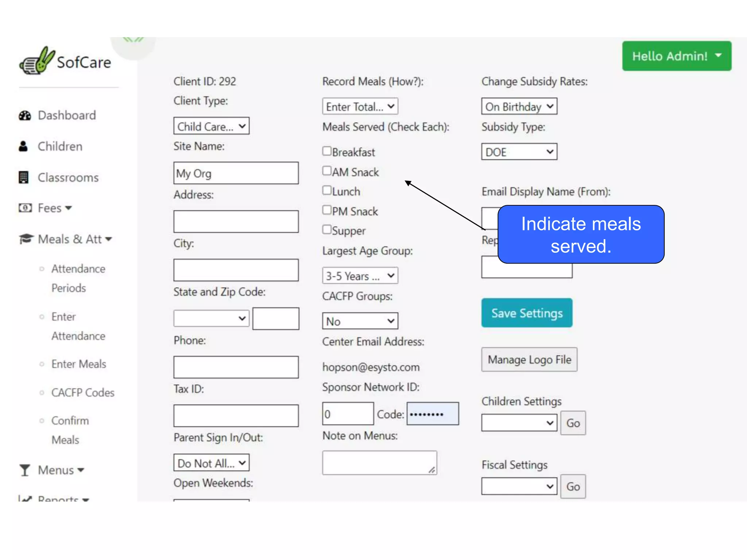Click Go next to Children Settings

click(573, 423)
